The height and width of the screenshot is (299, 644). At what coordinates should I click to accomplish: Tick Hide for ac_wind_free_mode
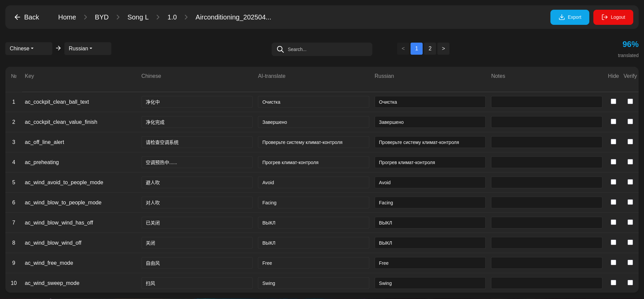(613, 262)
